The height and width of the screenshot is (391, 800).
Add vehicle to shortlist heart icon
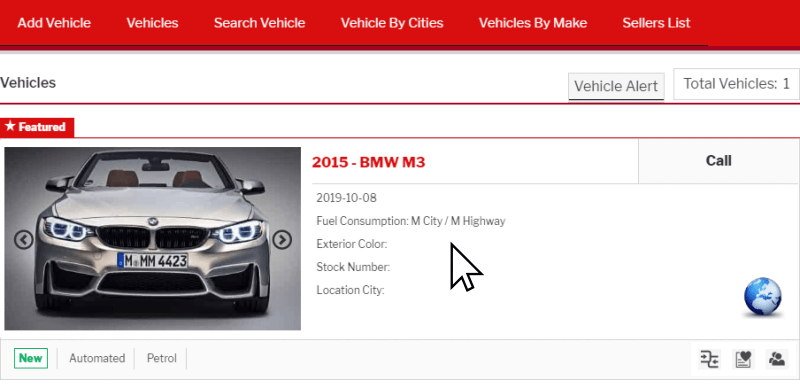[743, 359]
